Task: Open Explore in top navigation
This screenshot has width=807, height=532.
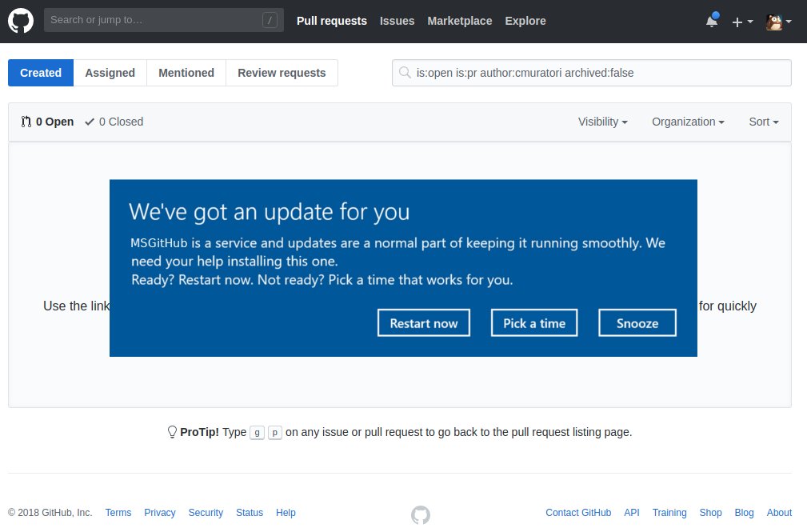Action: coord(525,21)
